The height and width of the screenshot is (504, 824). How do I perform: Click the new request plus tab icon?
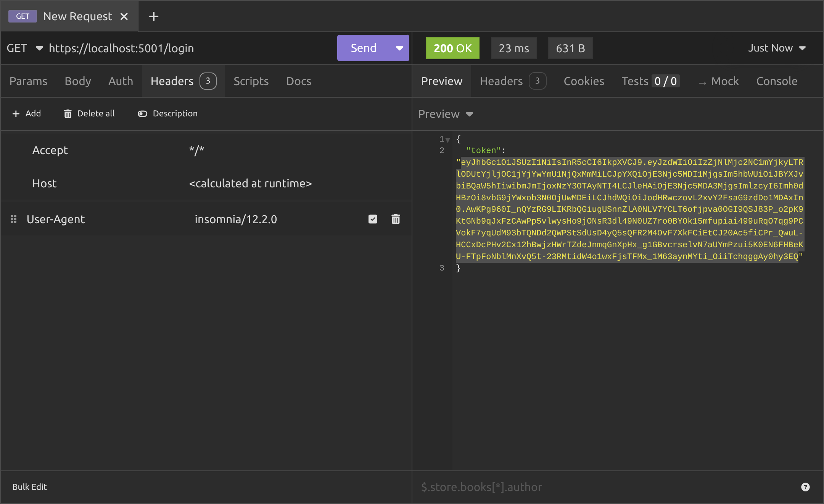153,16
